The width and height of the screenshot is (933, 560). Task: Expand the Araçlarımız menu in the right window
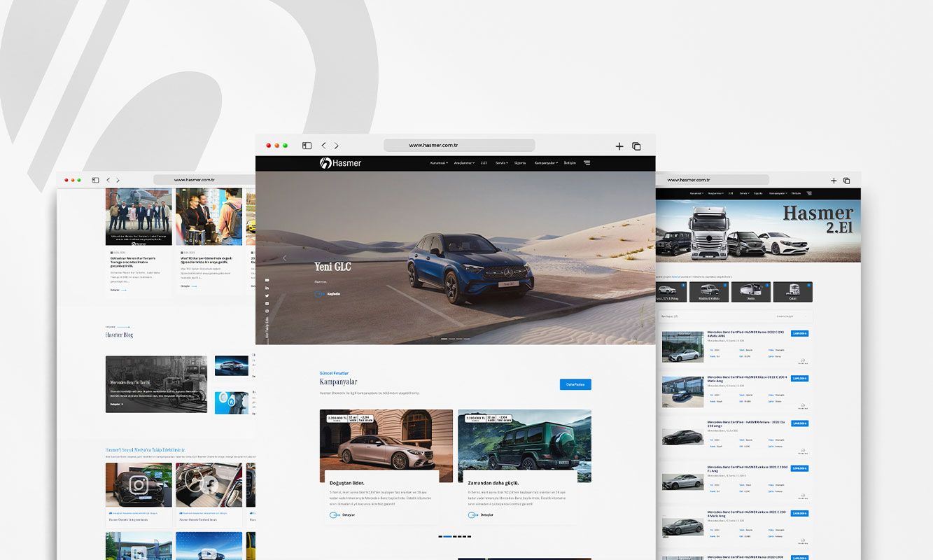715,193
